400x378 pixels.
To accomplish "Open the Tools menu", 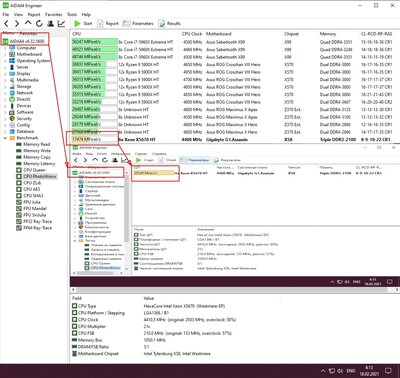I will [72, 15].
